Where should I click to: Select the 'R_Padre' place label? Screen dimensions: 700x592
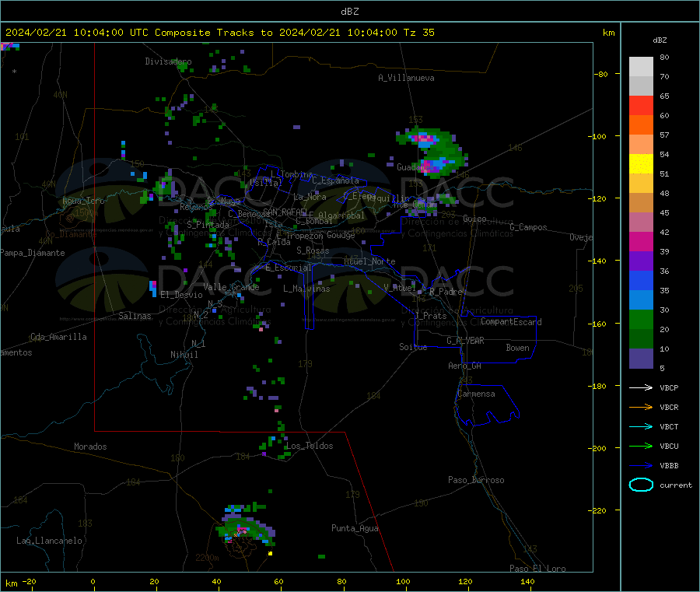click(x=446, y=292)
